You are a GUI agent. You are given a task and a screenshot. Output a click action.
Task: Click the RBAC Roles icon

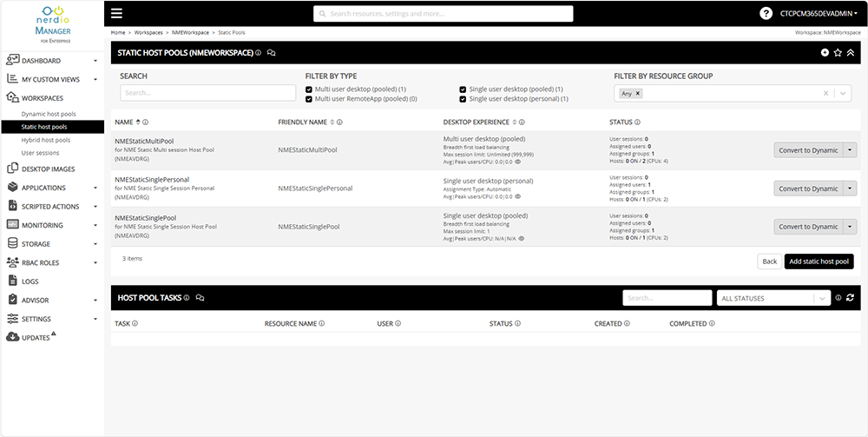(x=13, y=262)
